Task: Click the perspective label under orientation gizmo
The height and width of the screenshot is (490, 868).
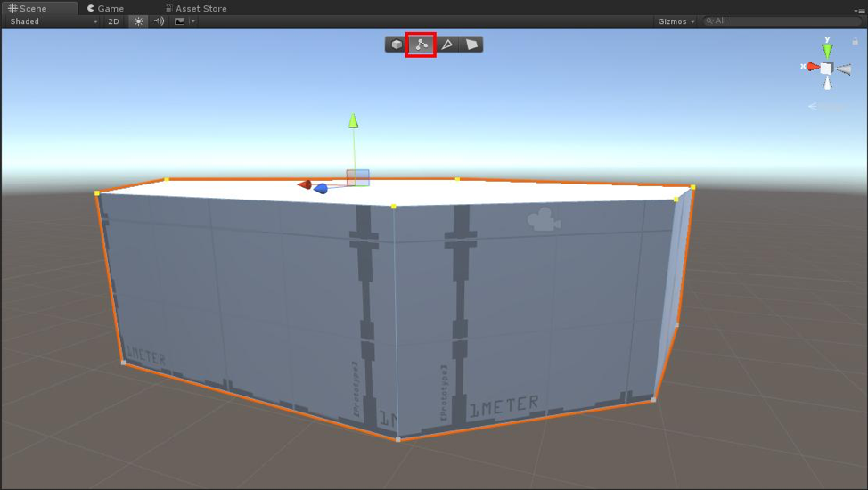Action: click(x=827, y=106)
